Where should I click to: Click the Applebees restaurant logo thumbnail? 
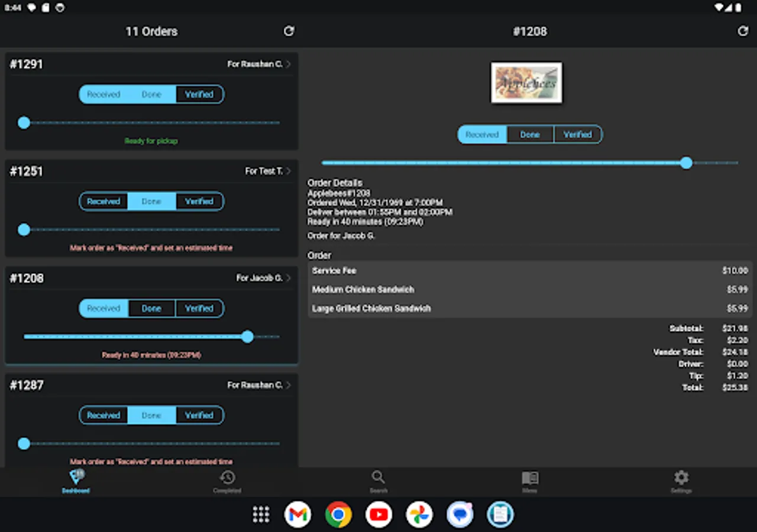(x=526, y=82)
